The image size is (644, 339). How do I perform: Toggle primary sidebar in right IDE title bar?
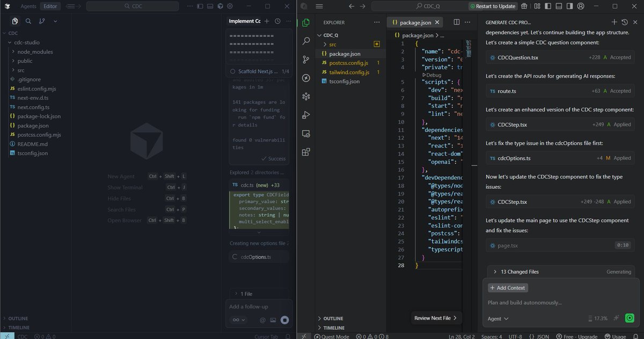pos(548,6)
